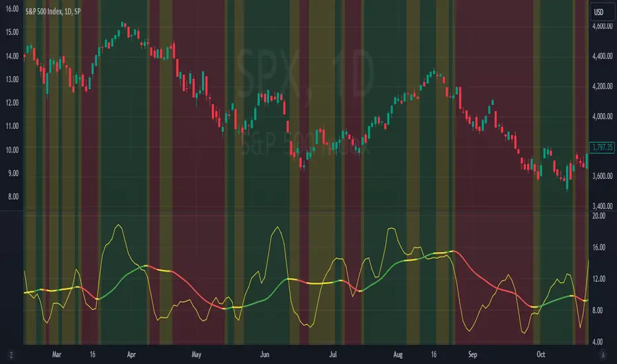Click the 3,600.00 price axis label

click(x=602, y=176)
